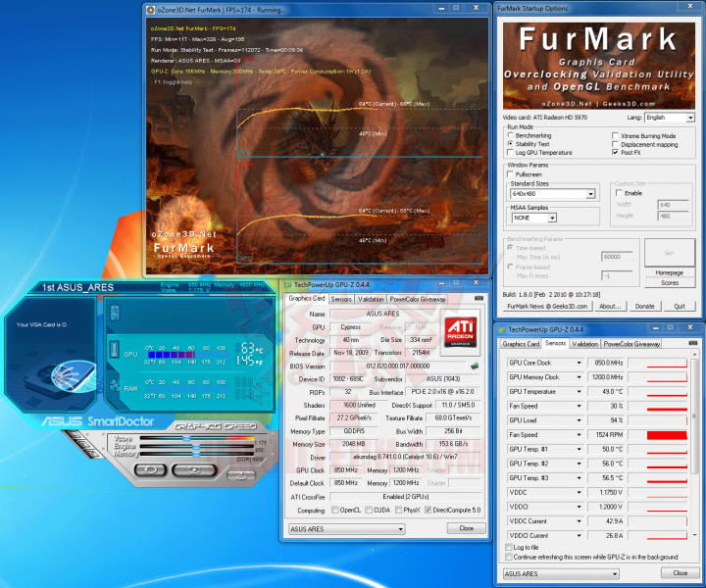Click the GPU-Z Sensors window title icon
This screenshot has width=706, height=588.
click(x=502, y=329)
